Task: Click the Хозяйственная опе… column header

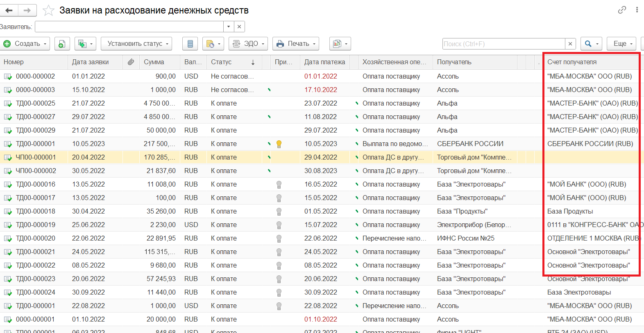Action: pos(395,62)
